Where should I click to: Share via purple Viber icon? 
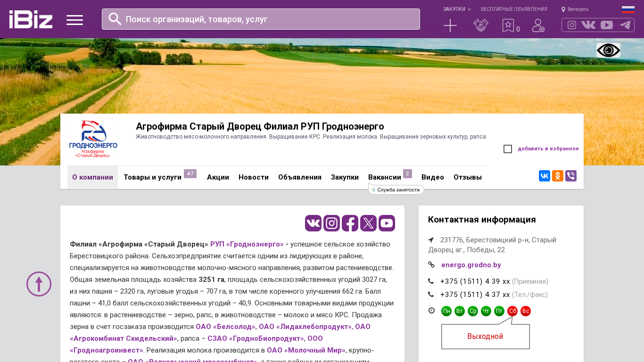tap(571, 176)
